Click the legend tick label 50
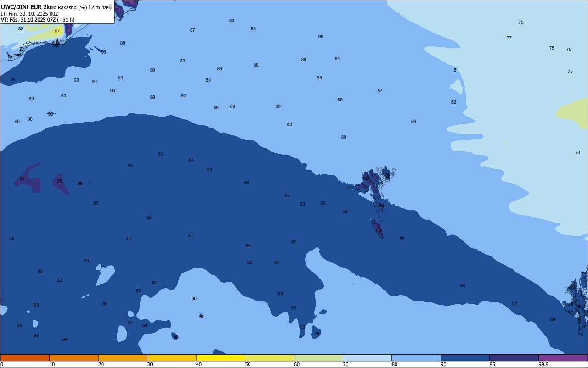588x368 pixels. click(x=248, y=364)
